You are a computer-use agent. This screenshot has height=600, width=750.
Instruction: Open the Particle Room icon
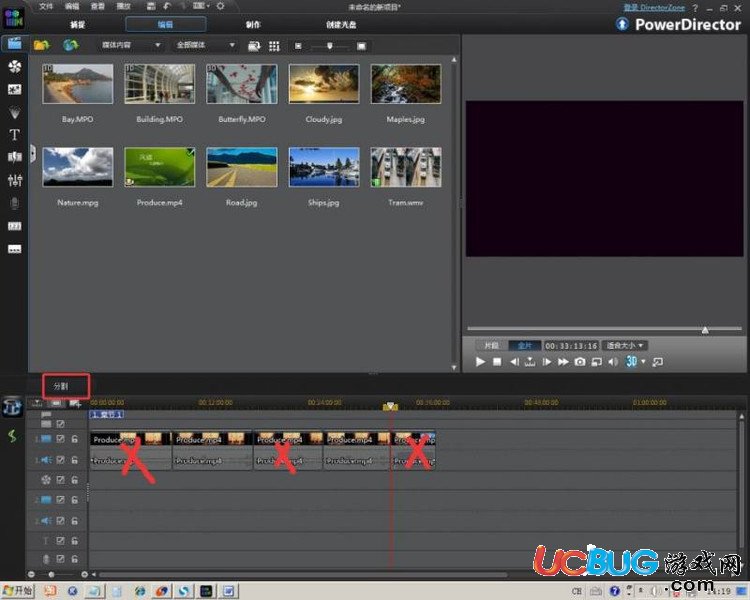tap(14, 112)
